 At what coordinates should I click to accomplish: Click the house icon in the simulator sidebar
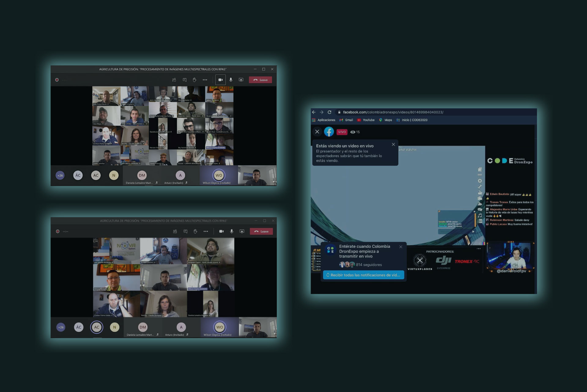click(480, 169)
